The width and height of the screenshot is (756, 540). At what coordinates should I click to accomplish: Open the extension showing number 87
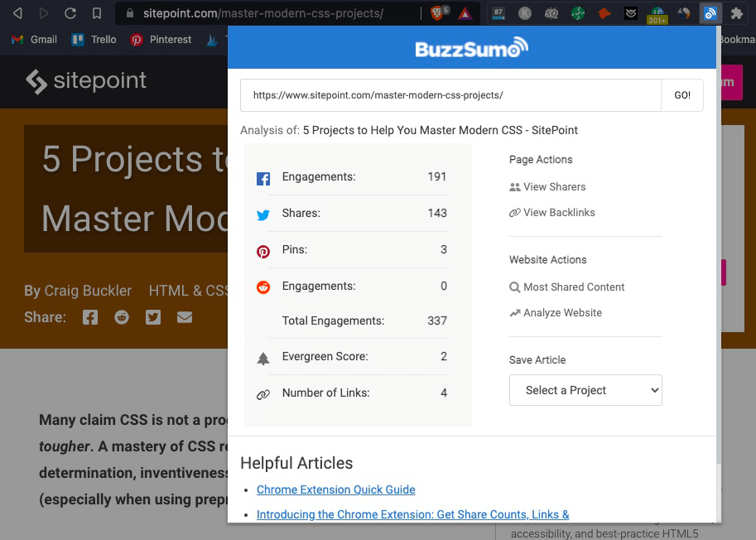coord(498,13)
